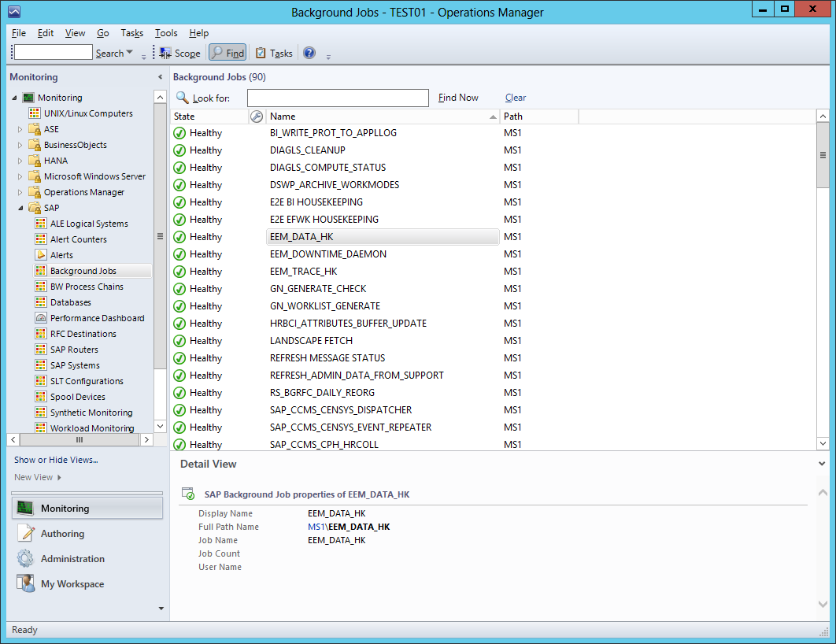Switch to the Monitoring workspace button
Viewport: 836px width, 644px height.
pos(87,508)
